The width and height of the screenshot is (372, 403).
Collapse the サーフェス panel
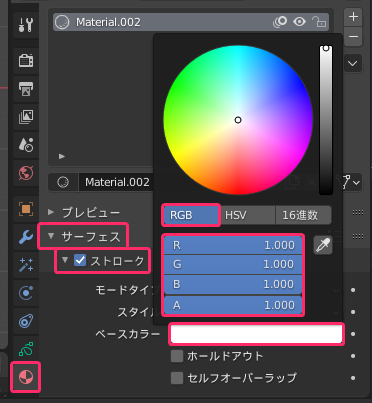pyautogui.click(x=51, y=236)
